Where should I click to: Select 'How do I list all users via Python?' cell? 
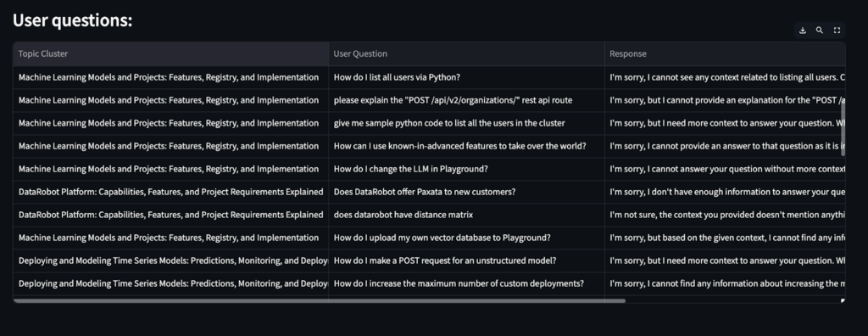tap(467, 77)
